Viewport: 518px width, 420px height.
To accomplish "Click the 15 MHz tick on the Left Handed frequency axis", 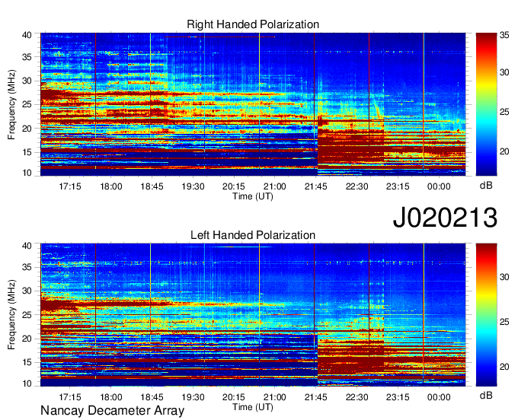I will tap(27, 363).
